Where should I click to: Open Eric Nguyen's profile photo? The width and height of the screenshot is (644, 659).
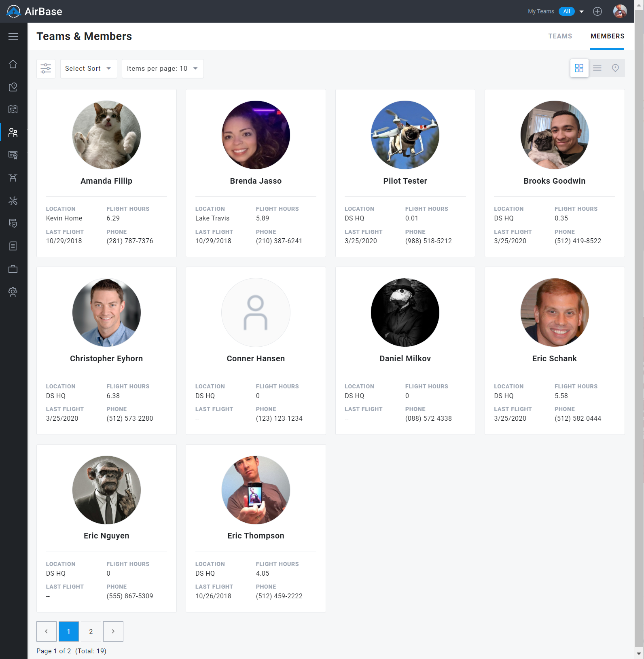(x=106, y=490)
